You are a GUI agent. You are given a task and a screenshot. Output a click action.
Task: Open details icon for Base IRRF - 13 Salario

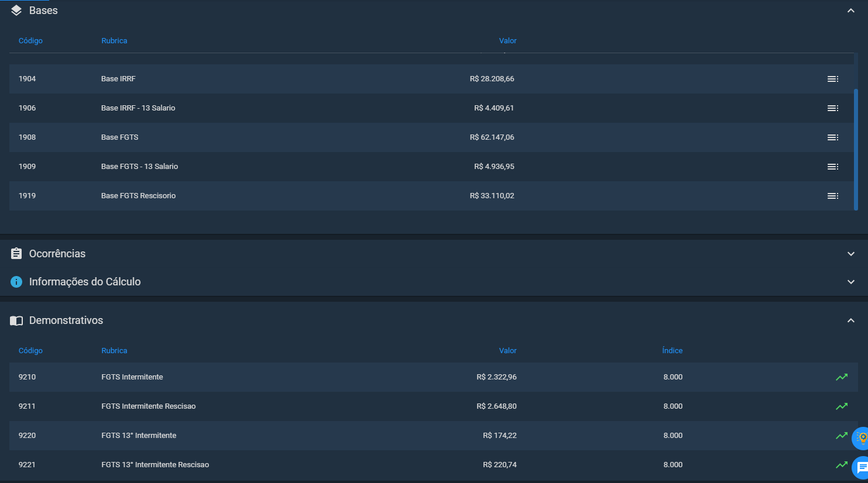click(833, 108)
